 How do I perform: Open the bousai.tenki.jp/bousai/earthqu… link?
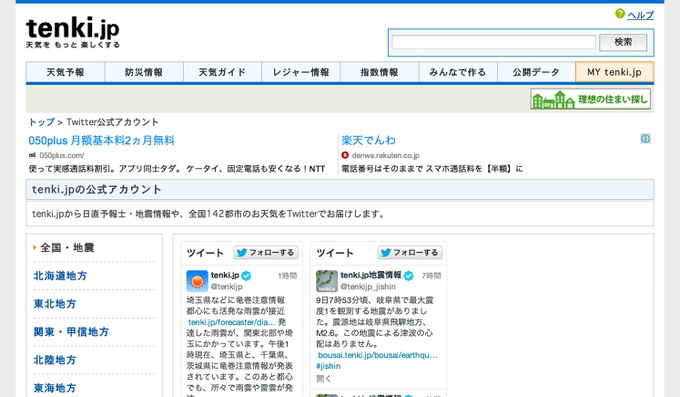click(x=378, y=355)
